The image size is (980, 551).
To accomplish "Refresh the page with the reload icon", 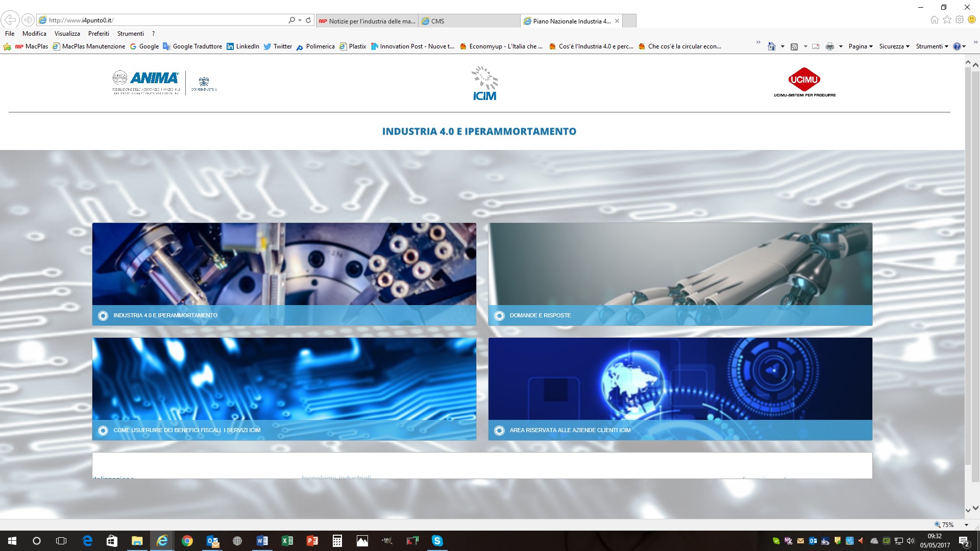I will point(308,20).
